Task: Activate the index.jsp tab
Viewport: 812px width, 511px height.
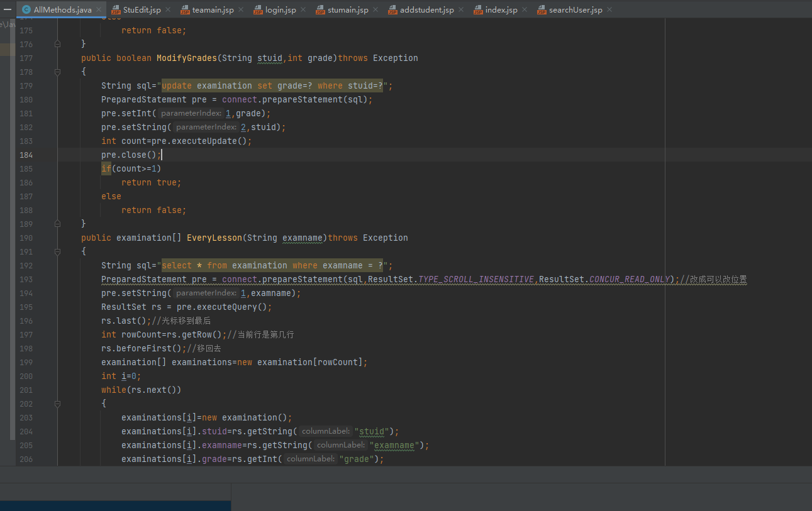Action: [501, 10]
